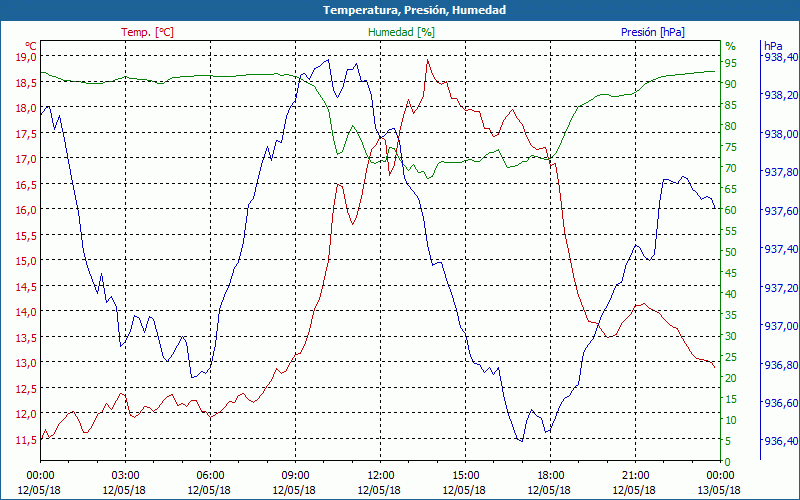Click the 40 humidity axis value
Screen dimensions: 800x500
click(731, 294)
